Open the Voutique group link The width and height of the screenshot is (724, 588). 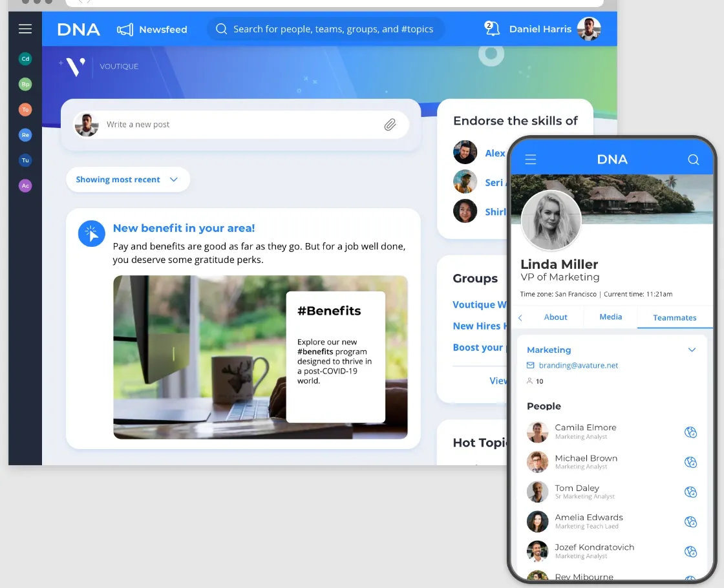click(x=479, y=304)
